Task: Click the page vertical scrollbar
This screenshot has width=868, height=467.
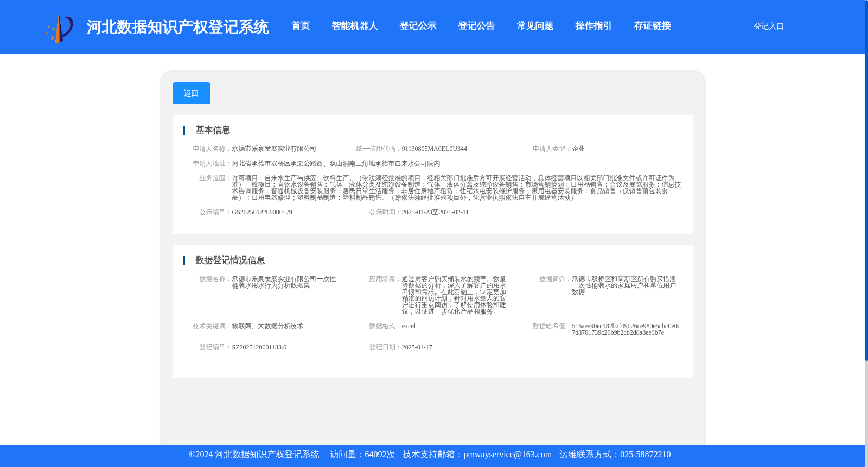Action: [x=866, y=180]
